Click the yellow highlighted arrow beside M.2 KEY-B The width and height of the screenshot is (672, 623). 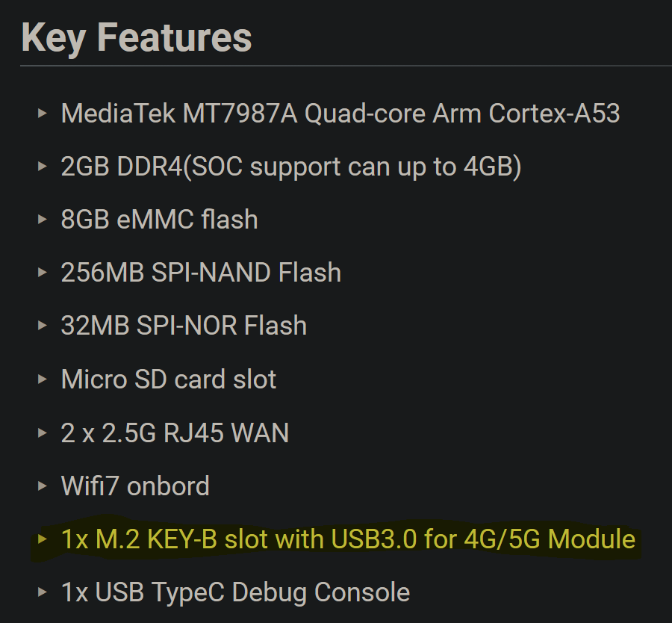coord(43,539)
